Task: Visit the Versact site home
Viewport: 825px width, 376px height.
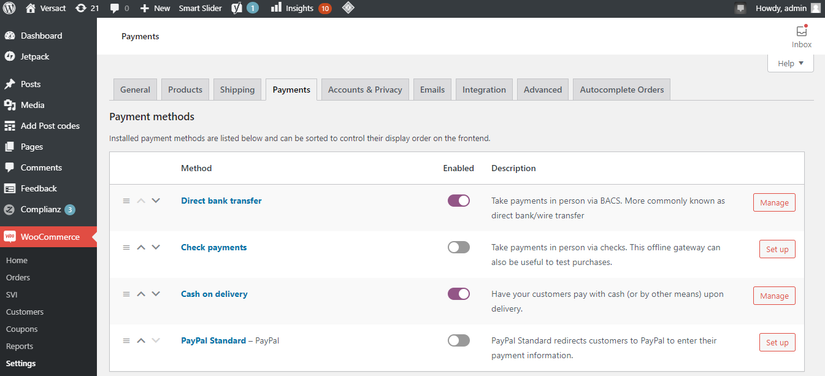Action: pos(46,8)
